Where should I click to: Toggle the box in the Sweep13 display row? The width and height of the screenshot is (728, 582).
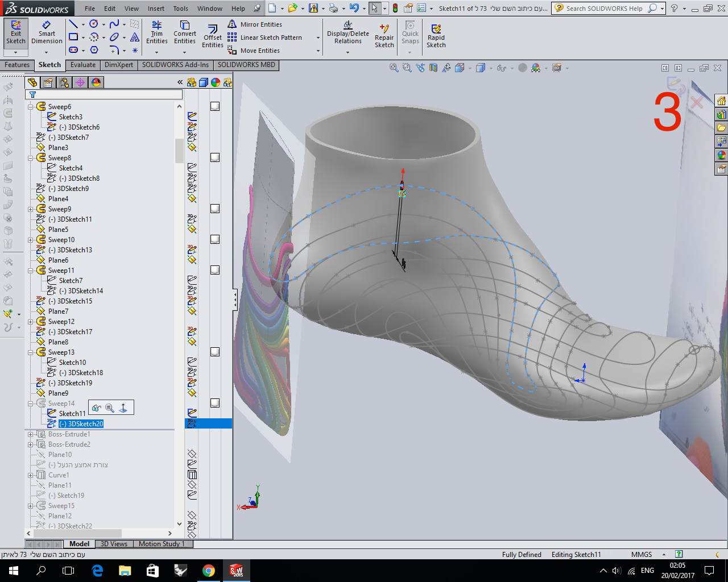point(215,352)
